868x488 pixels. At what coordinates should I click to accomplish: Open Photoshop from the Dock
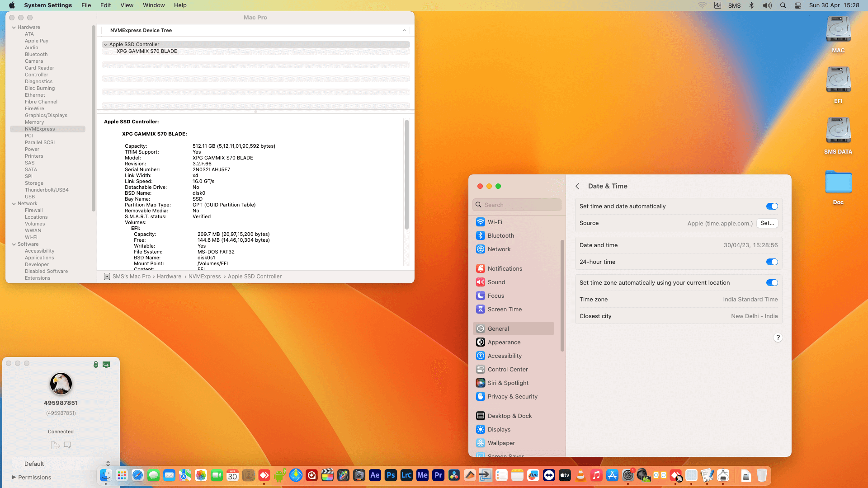tap(391, 475)
